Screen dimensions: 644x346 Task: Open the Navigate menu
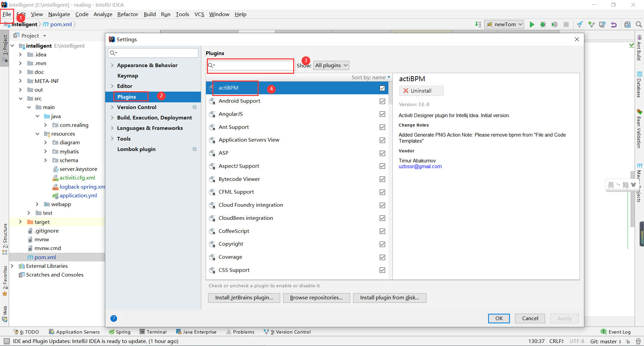pos(59,14)
